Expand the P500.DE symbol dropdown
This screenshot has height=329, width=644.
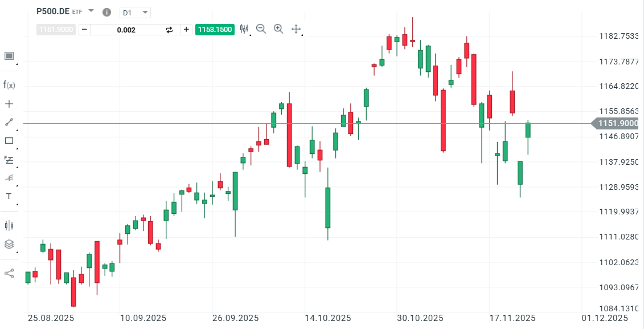coord(91,11)
